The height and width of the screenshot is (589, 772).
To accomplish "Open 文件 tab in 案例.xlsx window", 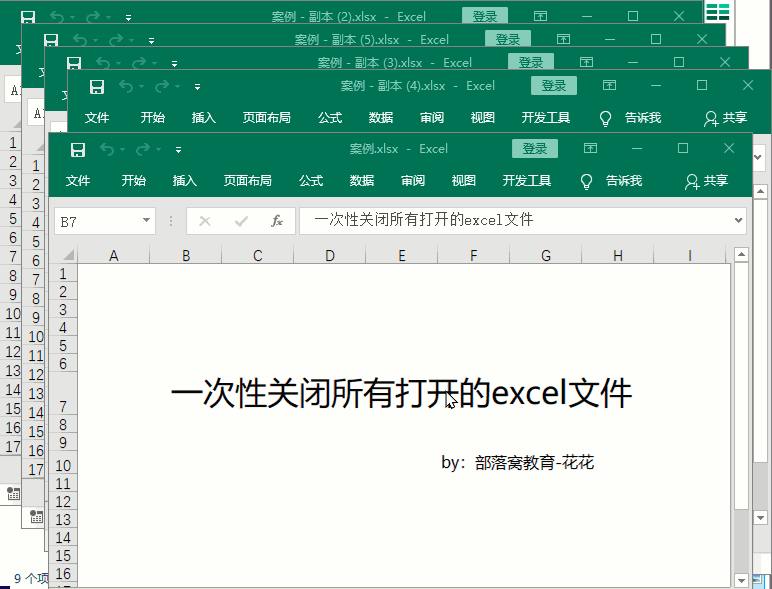I will point(78,181).
